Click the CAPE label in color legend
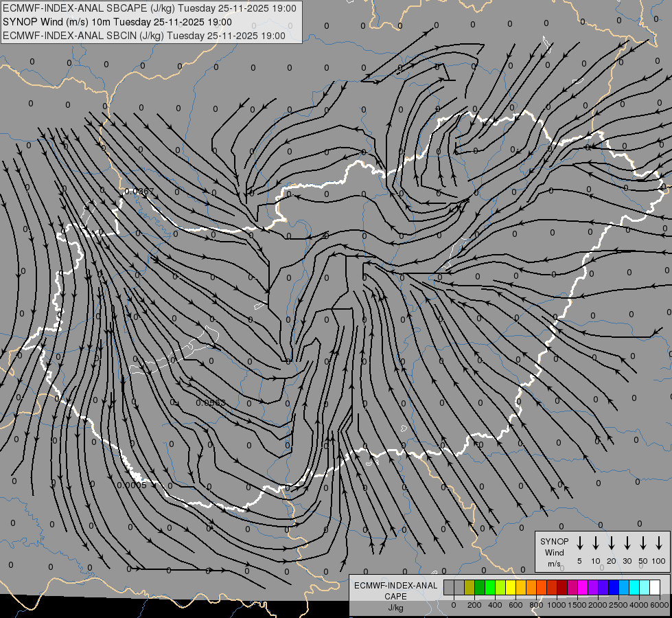Viewport: 672px width, 618px height. [x=395, y=597]
